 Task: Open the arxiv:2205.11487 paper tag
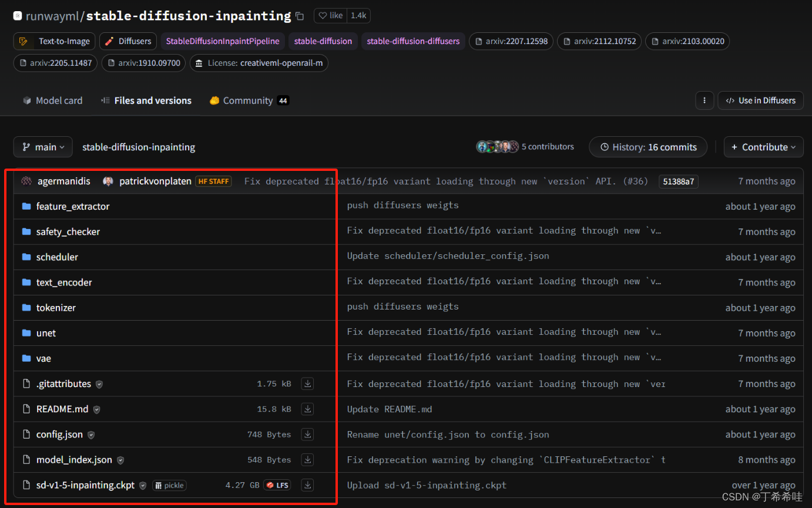(56, 63)
